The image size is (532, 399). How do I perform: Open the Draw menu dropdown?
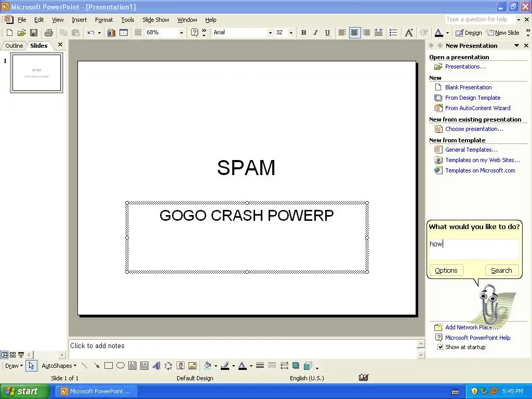tap(14, 366)
